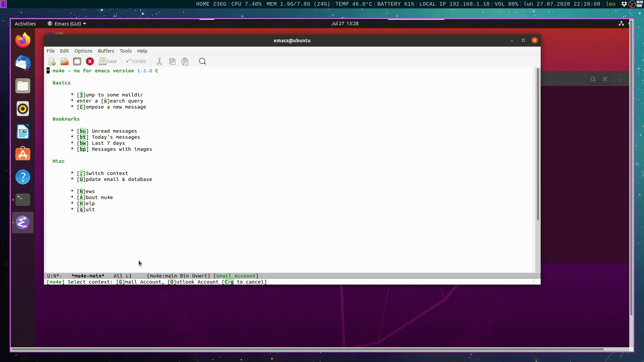Open the directory browser toolbar icon

point(77,61)
